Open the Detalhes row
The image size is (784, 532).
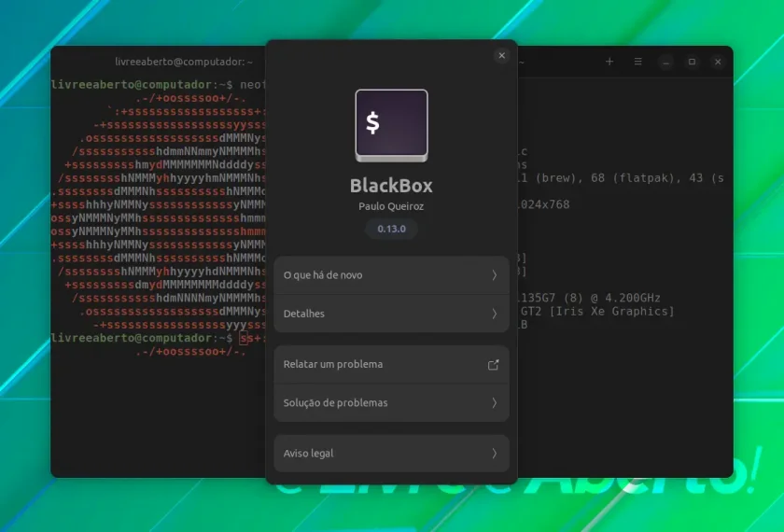point(391,314)
